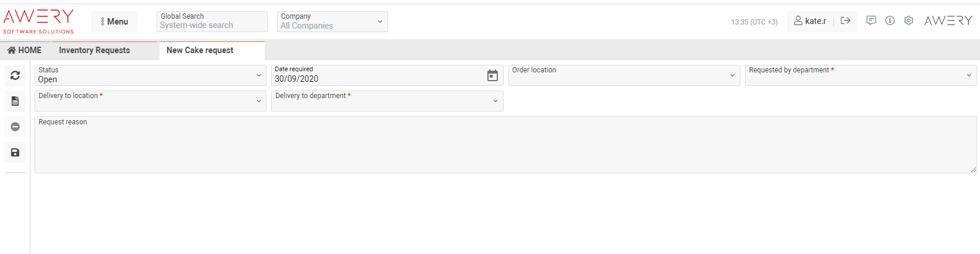Click the minus circle icon in sidebar
The image size is (980, 254).
pyautogui.click(x=15, y=127)
